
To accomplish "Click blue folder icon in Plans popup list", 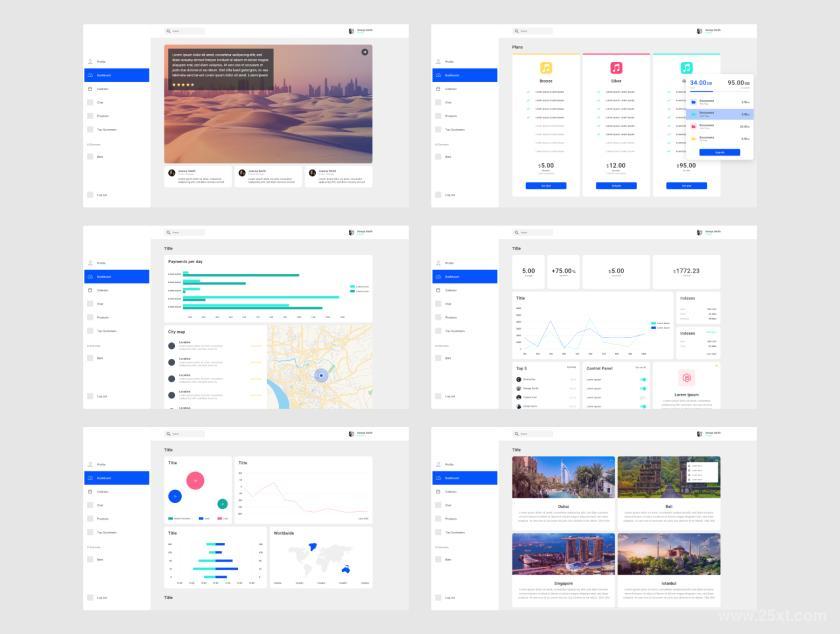I will click(x=694, y=101).
